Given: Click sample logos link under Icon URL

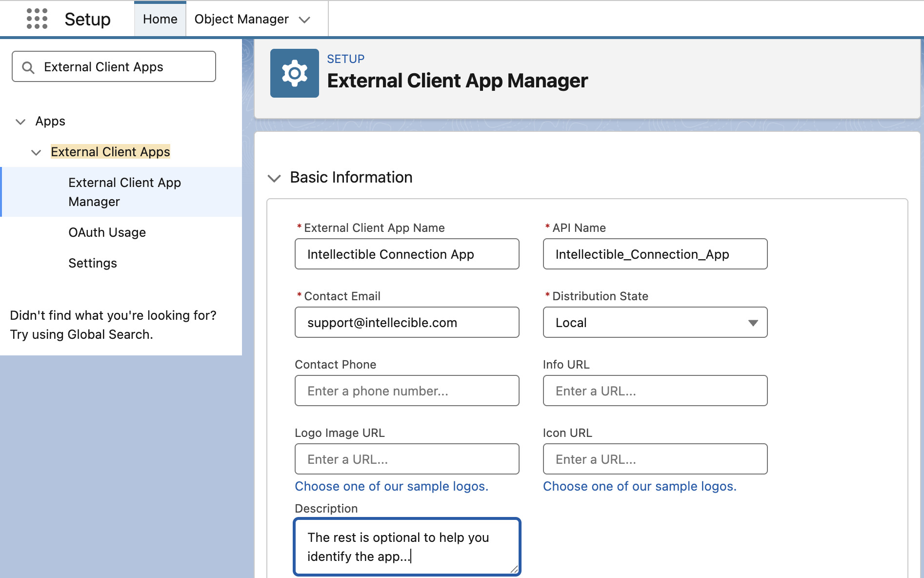Looking at the screenshot, I should (640, 486).
